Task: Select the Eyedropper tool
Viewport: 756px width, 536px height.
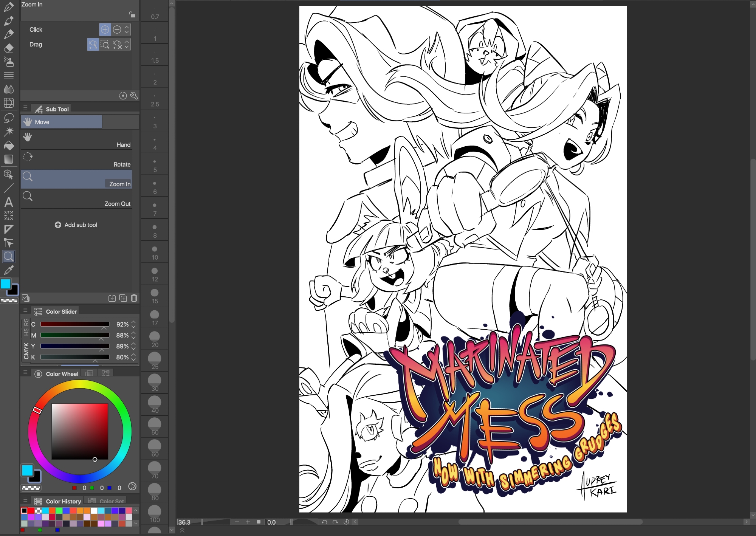Action: click(x=9, y=270)
